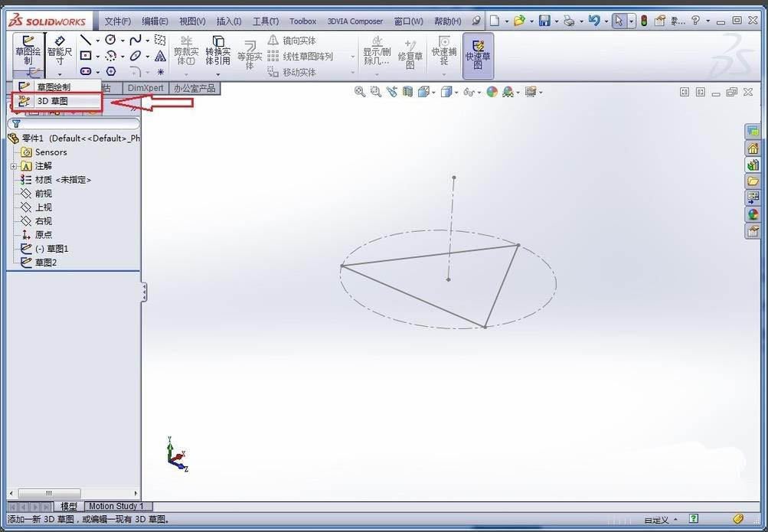Click the 线性草图阵列 linear pattern tool
Screen dimensions: 768x532
(x=300, y=57)
